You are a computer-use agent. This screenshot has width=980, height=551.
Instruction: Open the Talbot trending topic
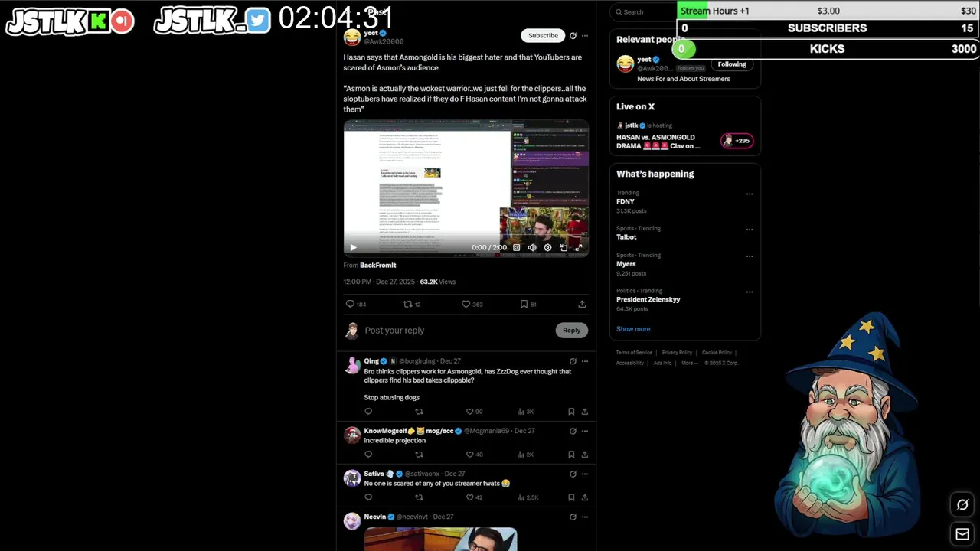(x=626, y=237)
